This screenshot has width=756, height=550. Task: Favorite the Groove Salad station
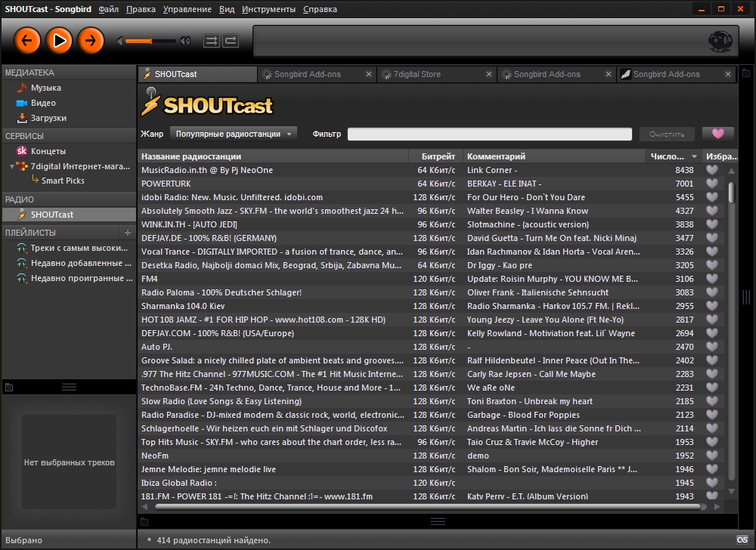pos(711,360)
